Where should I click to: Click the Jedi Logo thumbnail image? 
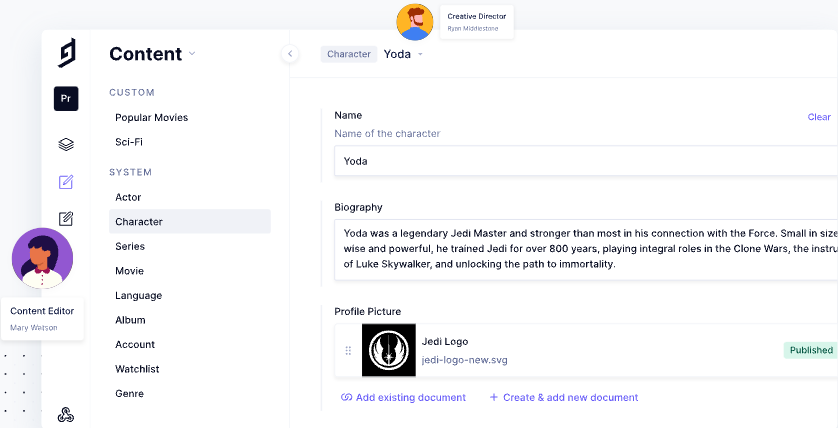tap(387, 350)
